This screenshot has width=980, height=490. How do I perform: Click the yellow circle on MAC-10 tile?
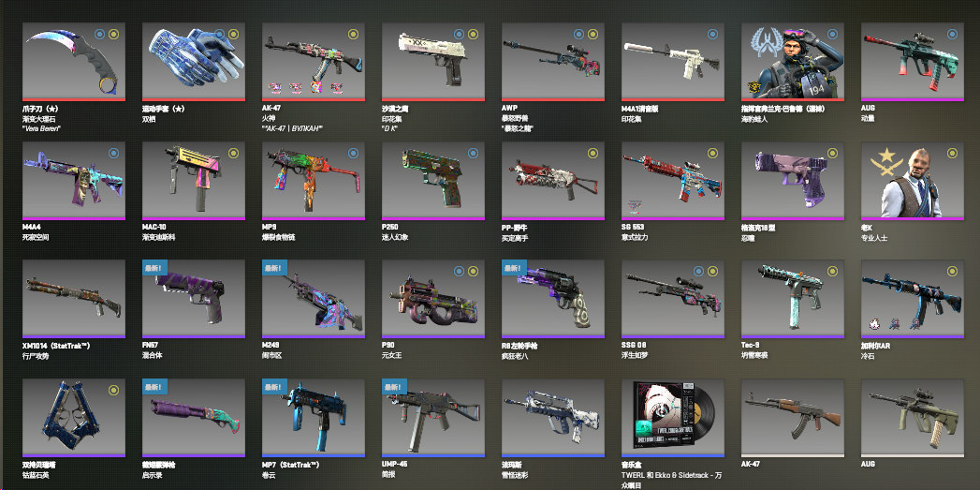(x=233, y=152)
